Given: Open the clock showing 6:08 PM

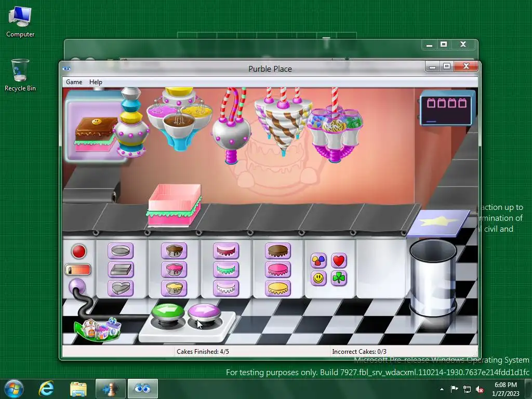Looking at the screenshot, I should 506,389.
